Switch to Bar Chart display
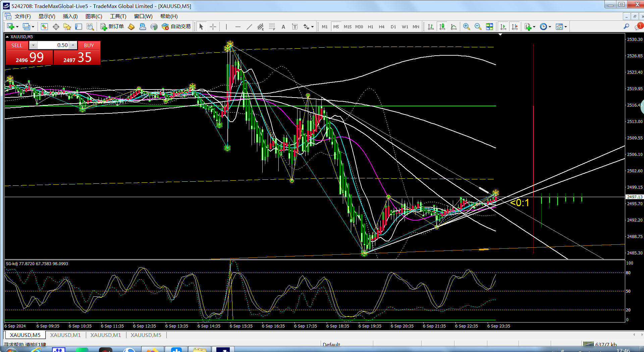Image resolution: width=644 pixels, height=352 pixels. coord(431,27)
